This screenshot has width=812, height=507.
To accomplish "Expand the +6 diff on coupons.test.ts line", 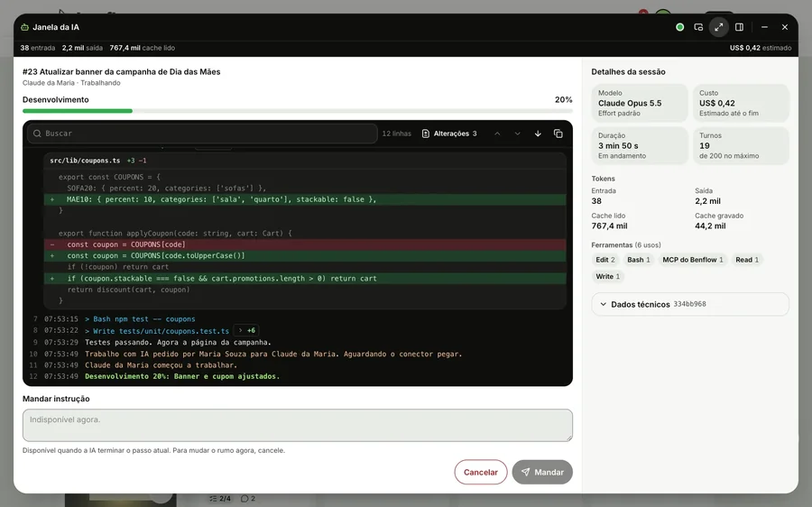I will tap(246, 330).
